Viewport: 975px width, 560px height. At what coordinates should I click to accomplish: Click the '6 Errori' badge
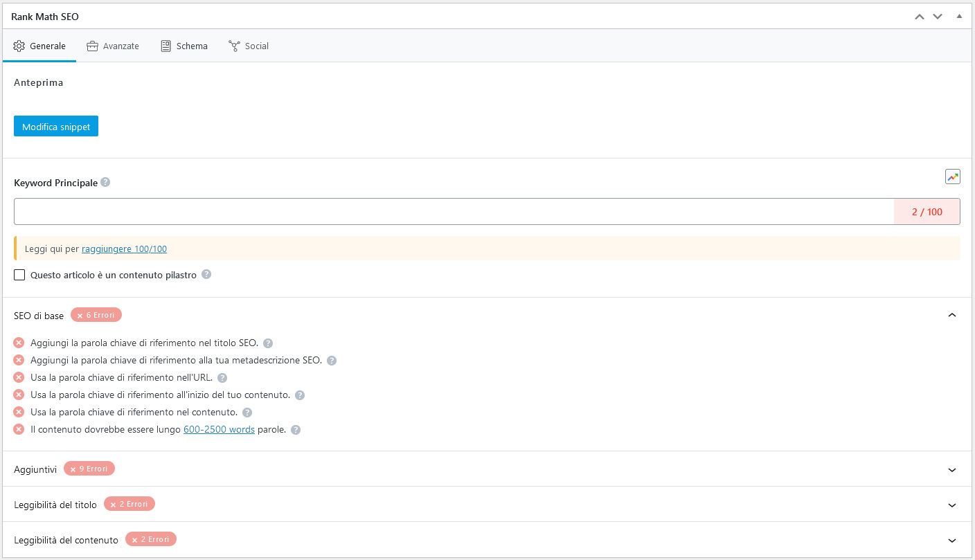click(96, 315)
